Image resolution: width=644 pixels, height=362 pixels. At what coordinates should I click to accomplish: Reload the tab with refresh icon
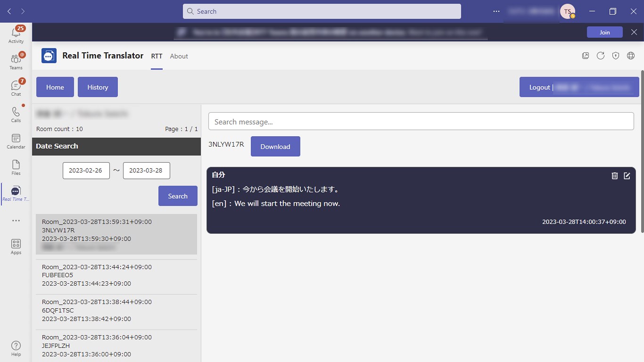(x=601, y=56)
